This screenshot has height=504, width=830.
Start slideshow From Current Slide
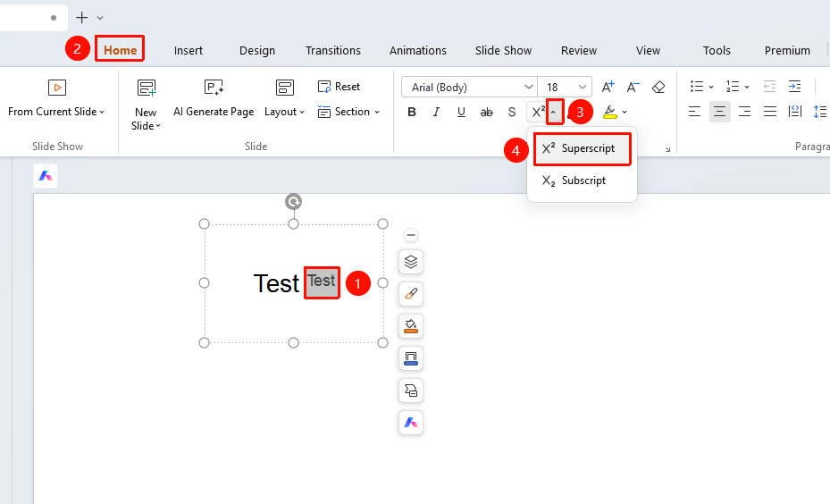(x=56, y=98)
